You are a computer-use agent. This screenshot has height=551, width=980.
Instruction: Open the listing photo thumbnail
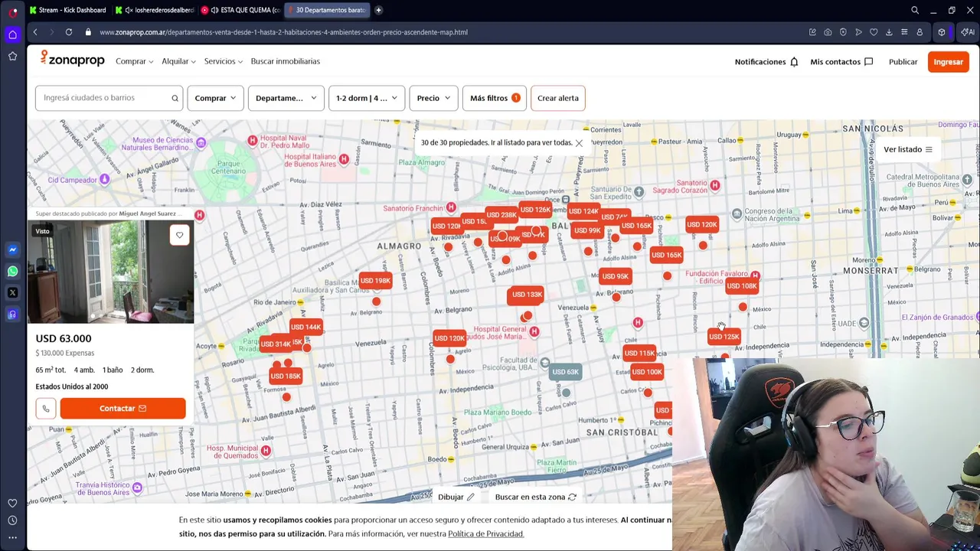(x=110, y=272)
